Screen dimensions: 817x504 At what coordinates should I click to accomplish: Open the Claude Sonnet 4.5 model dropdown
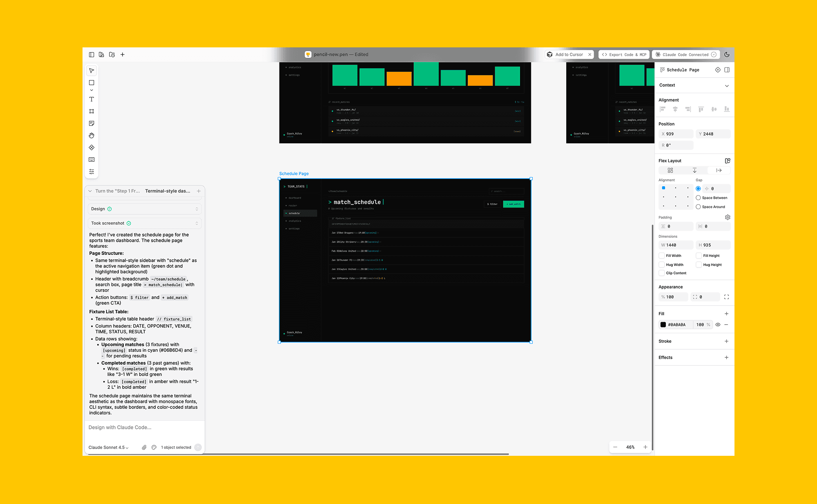(x=108, y=448)
